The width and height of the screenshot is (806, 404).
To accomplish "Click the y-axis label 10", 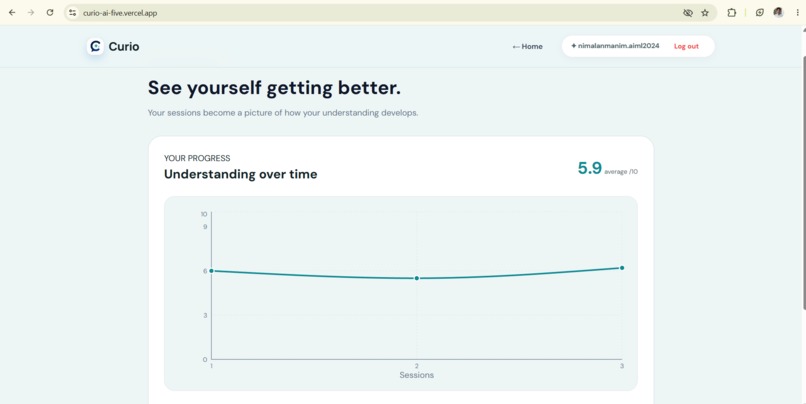I will [x=204, y=214].
